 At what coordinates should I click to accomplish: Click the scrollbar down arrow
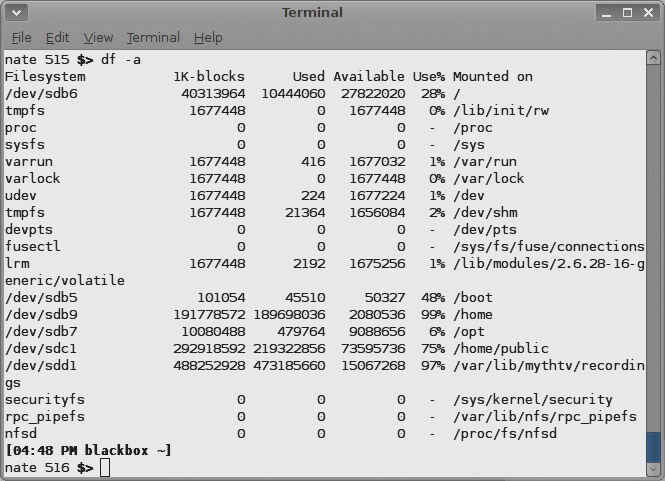pyautogui.click(x=653, y=469)
